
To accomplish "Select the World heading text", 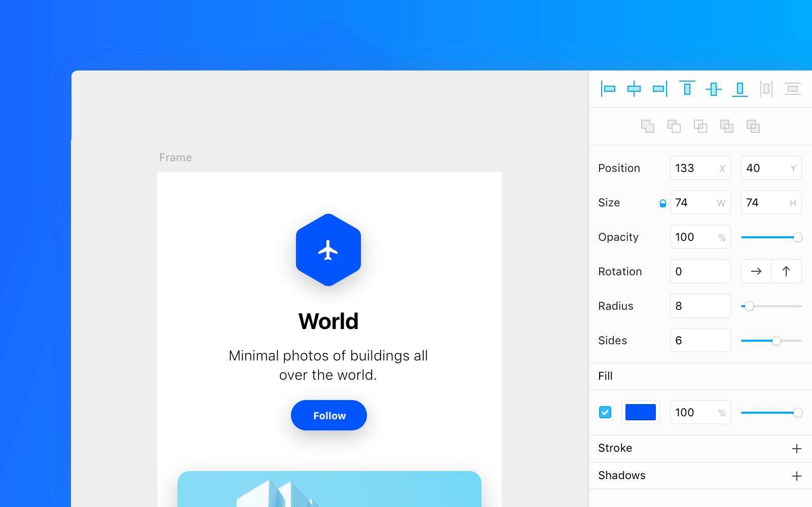I will pos(328,321).
